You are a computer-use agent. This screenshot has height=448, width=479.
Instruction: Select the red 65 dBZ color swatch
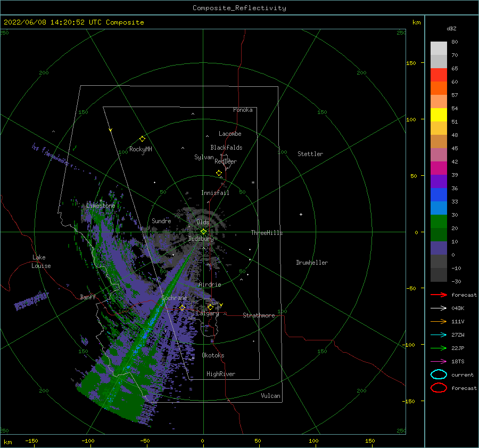(439, 75)
